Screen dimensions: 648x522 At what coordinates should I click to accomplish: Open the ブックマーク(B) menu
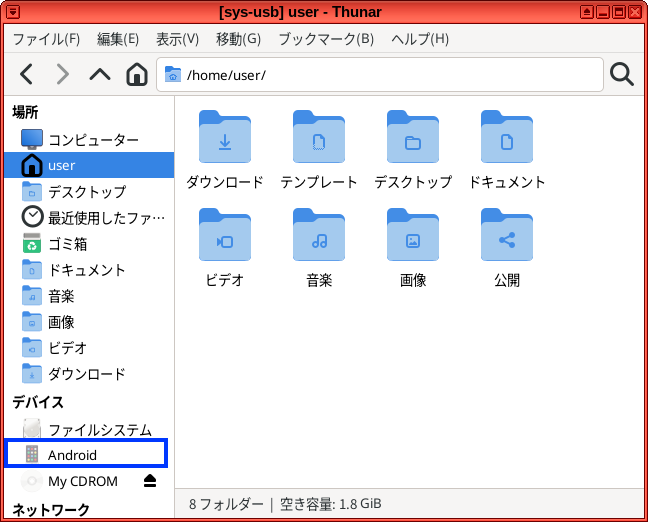326,39
